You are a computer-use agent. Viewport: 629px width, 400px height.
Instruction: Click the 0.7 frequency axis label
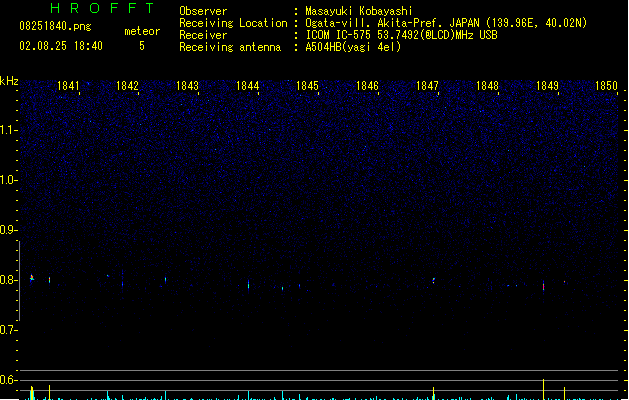click(x=8, y=330)
